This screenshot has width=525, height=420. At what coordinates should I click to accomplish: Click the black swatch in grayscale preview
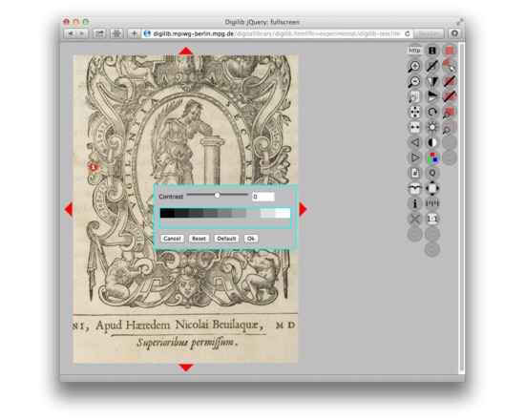[167, 213]
